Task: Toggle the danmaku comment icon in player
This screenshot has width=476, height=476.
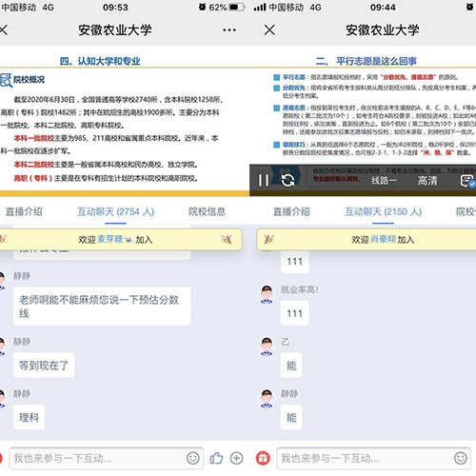Action: 467,181
